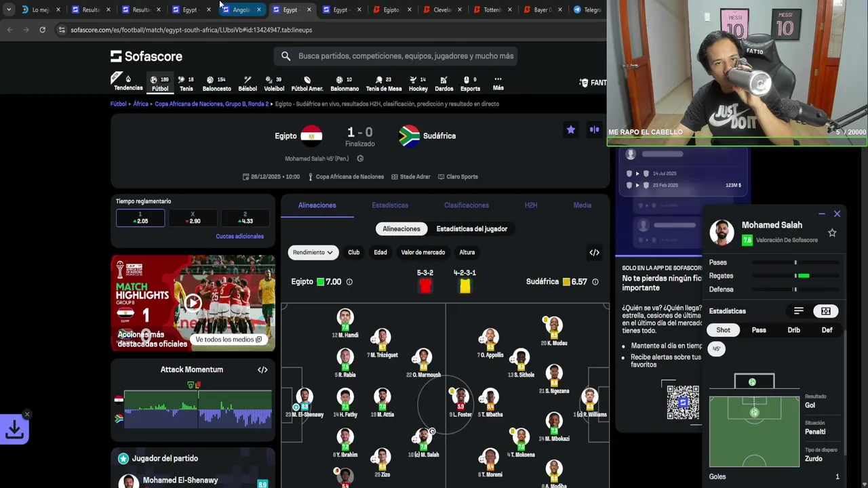Screen dimensions: 868x488
Task: Click the yellow Sudáfrica kit color swatch
Action: (x=465, y=287)
